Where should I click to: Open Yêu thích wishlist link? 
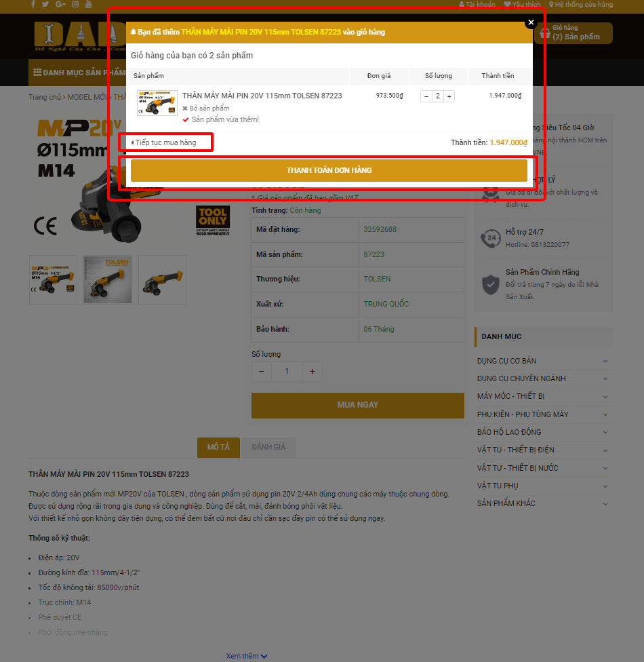tap(522, 4)
